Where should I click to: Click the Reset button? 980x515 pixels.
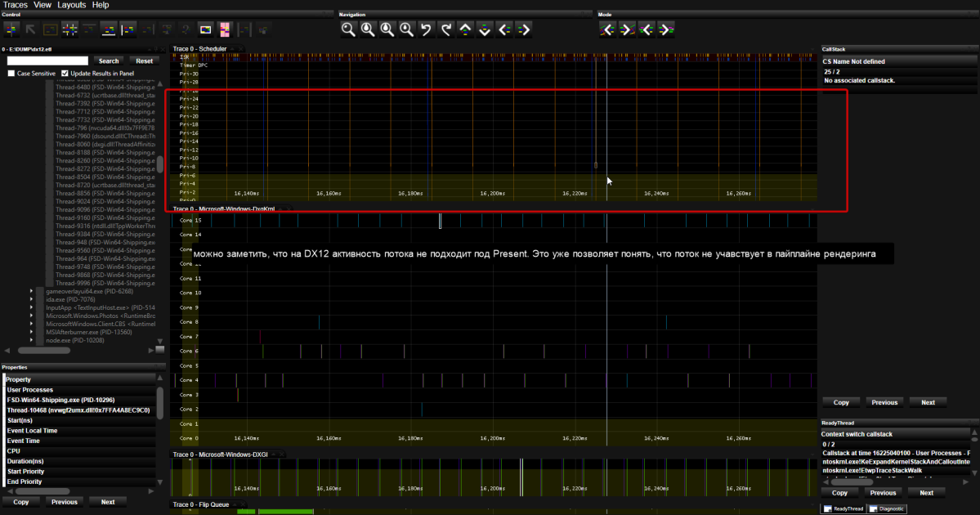[145, 60]
